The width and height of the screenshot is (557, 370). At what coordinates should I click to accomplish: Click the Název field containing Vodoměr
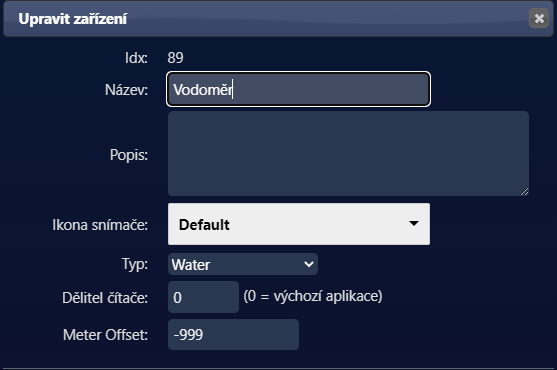click(298, 89)
